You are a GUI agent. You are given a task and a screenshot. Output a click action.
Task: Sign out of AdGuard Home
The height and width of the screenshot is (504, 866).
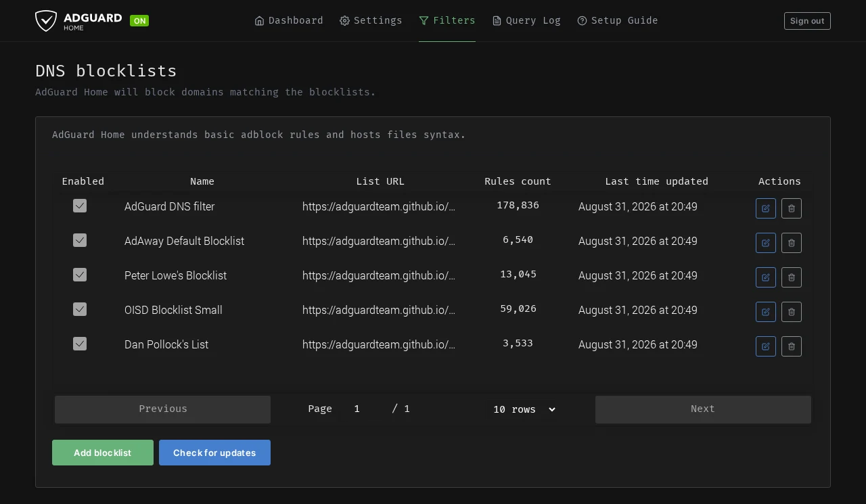click(x=807, y=21)
